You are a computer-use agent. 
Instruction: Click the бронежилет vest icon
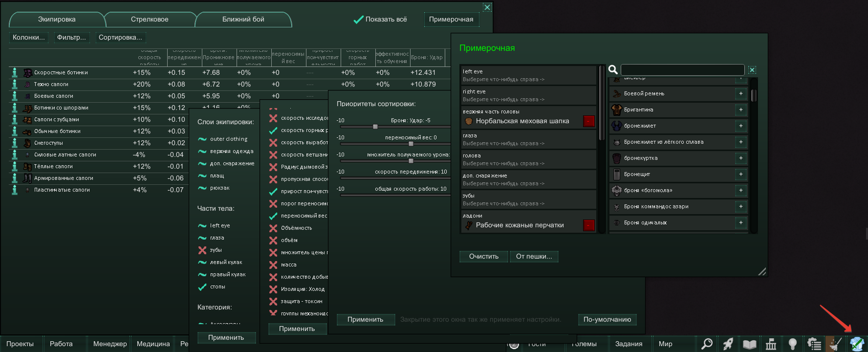point(616,126)
